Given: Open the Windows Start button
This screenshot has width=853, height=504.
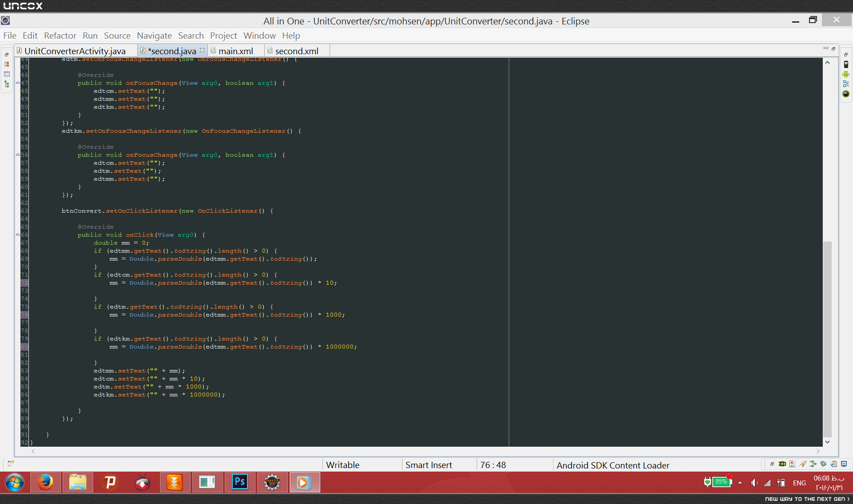Looking at the screenshot, I should pos(15,482).
